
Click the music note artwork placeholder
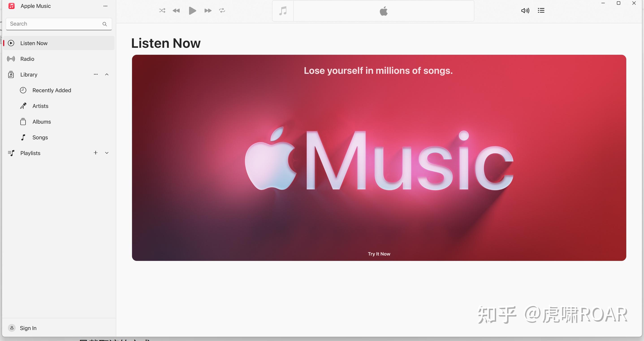pos(283,11)
